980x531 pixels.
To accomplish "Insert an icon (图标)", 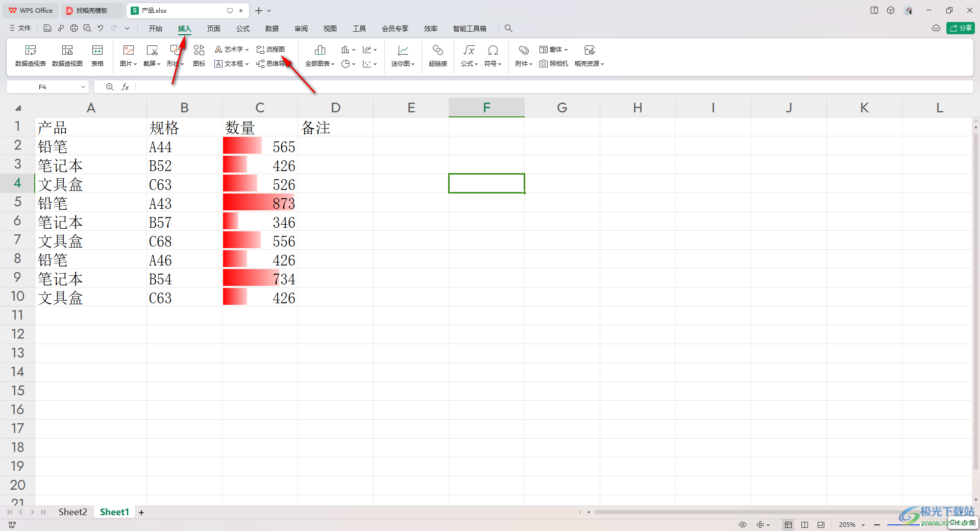I will click(199, 56).
